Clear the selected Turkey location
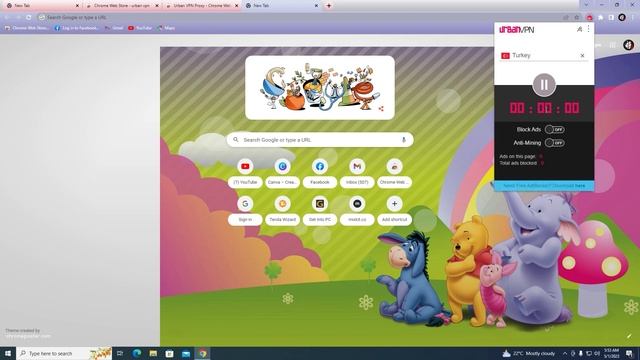Screen dimensions: 640x360 [x=582, y=56]
